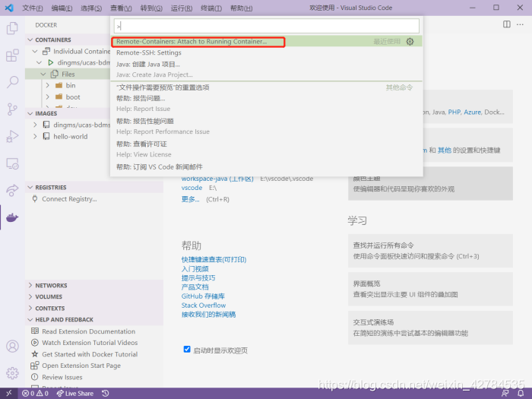The height and width of the screenshot is (399, 532).
Task: Open the 选择(S) menu
Action: pos(91,8)
